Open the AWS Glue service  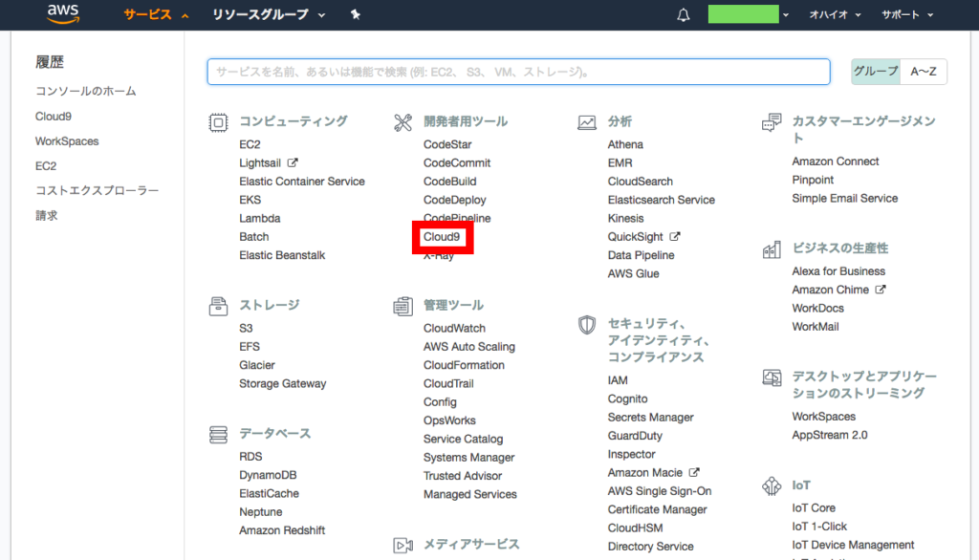[633, 273]
